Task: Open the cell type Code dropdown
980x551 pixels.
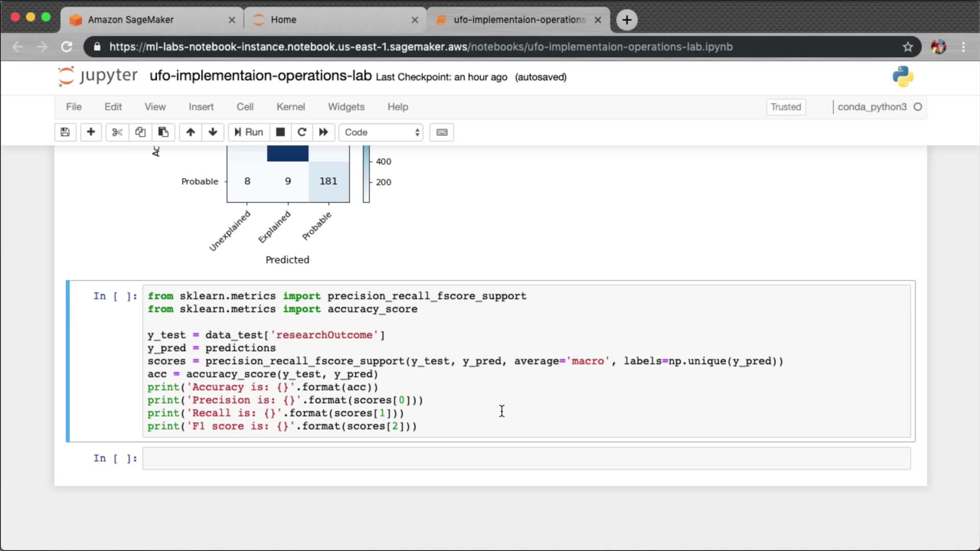Action: (381, 132)
